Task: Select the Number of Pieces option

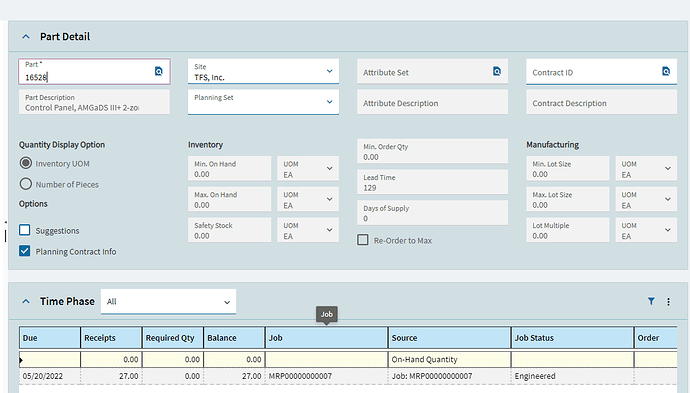Action: point(26,184)
